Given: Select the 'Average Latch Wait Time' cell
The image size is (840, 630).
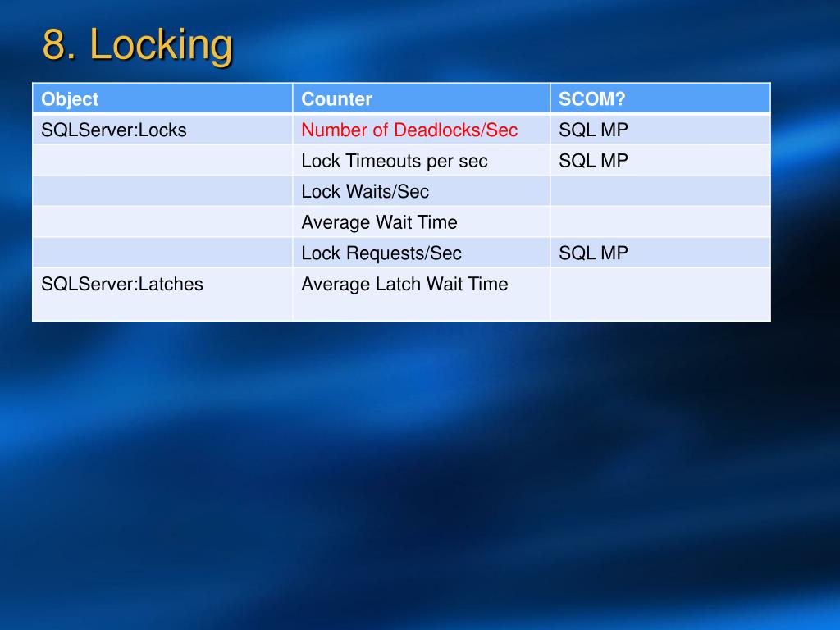Looking at the screenshot, I should coord(422,294).
